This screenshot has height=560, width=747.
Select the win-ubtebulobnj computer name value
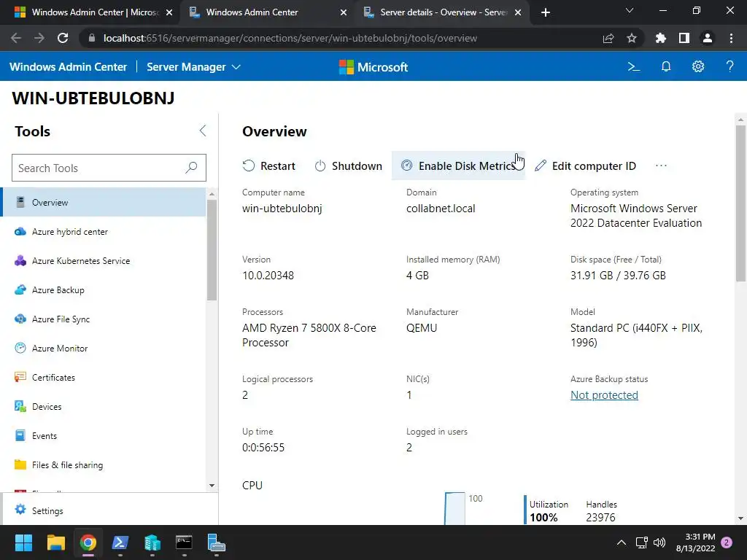(x=282, y=209)
